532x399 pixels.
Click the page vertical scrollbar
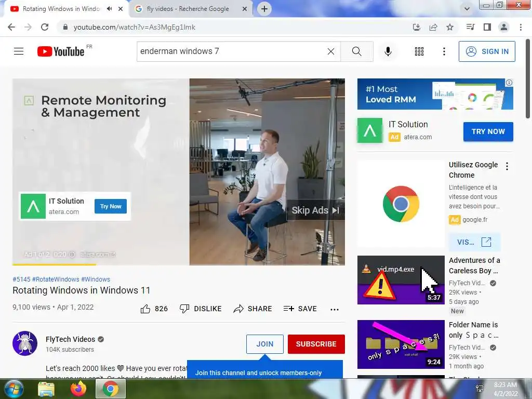(528, 79)
